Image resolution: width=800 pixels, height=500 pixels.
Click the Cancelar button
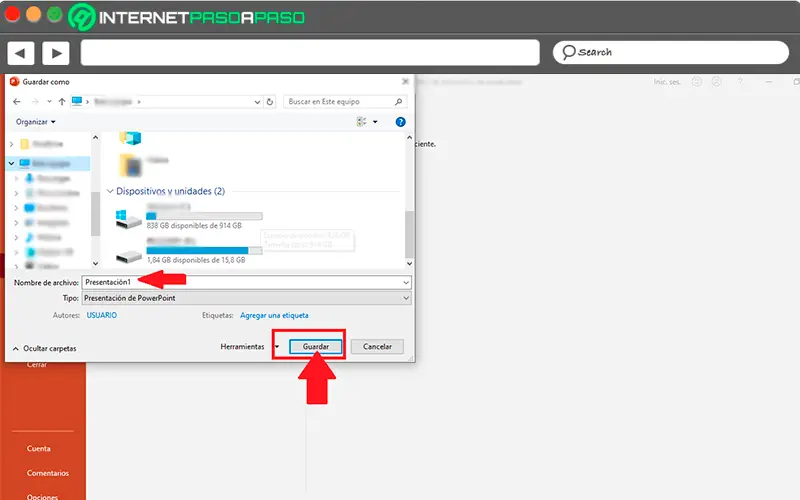coord(378,346)
